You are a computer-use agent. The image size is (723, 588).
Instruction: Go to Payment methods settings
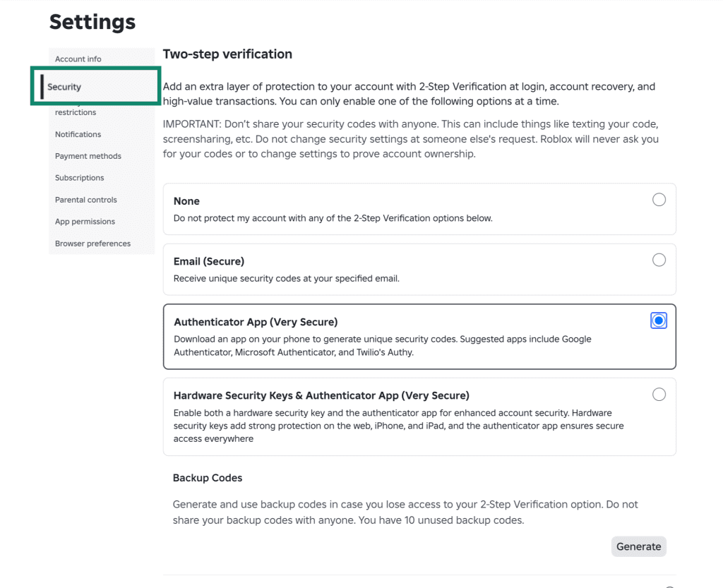(88, 156)
